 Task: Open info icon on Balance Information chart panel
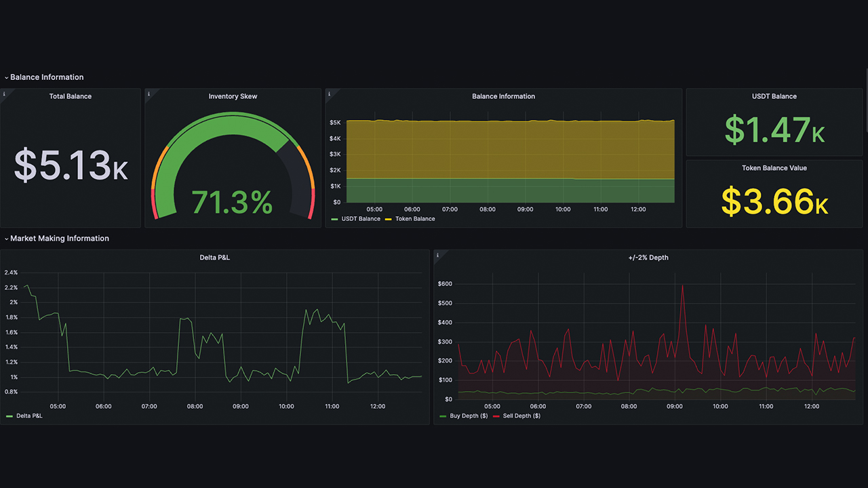click(x=329, y=94)
